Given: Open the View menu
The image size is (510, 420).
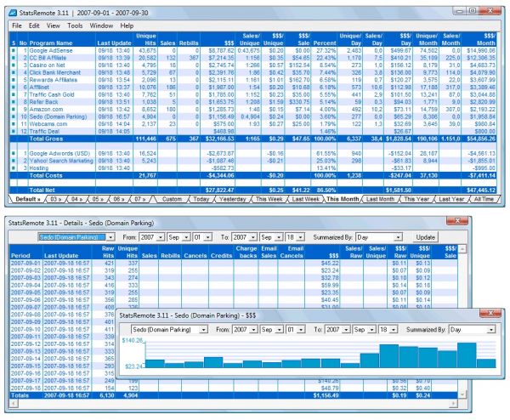Looking at the screenshot, I should (54, 26).
